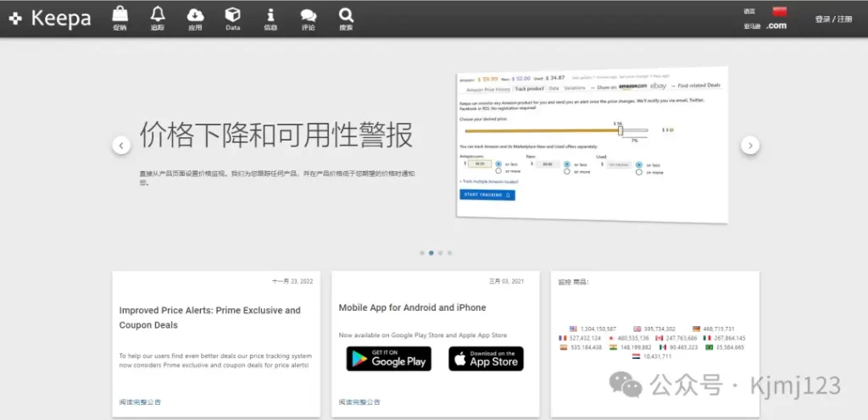Image resolution: width=868 pixels, height=420 pixels.
Task: Go to next carousel slide arrow
Action: [750, 146]
